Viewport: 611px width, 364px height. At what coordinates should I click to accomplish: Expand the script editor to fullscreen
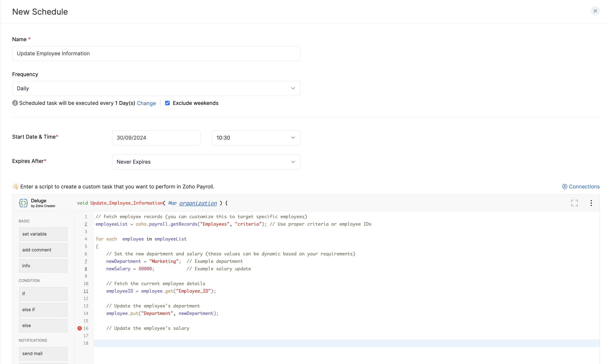(x=574, y=203)
